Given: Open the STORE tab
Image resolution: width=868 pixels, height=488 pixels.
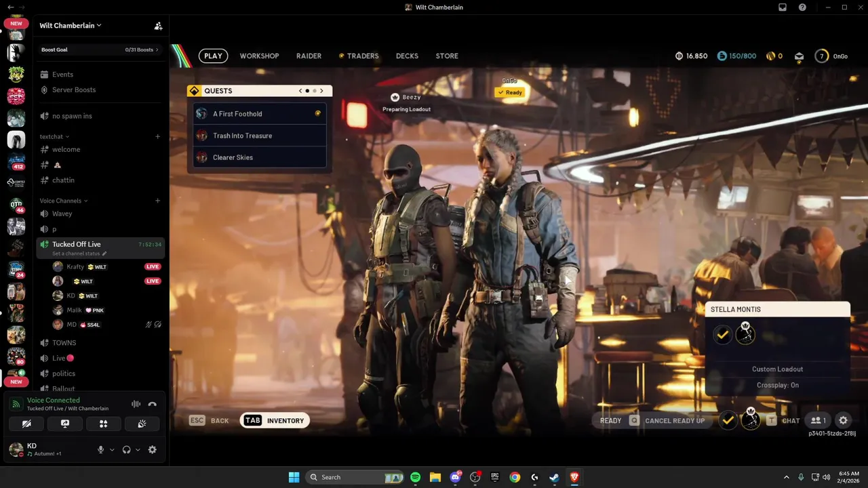Looking at the screenshot, I should [447, 56].
